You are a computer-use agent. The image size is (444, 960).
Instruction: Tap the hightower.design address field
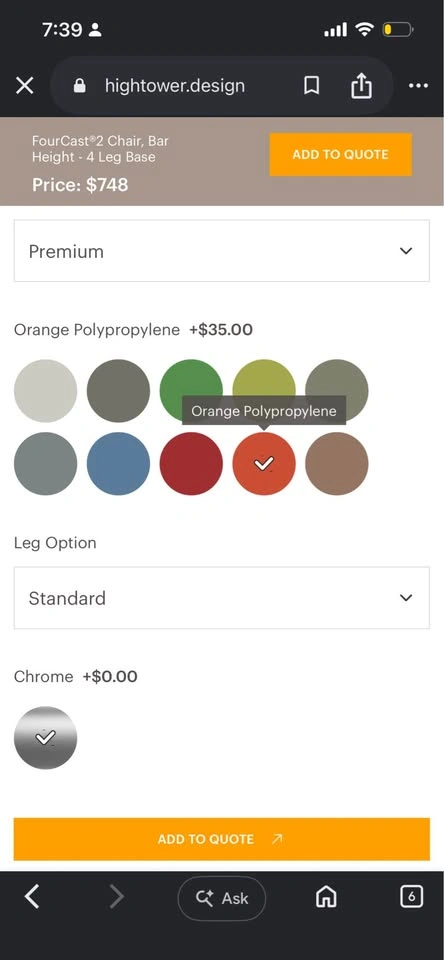(x=175, y=86)
